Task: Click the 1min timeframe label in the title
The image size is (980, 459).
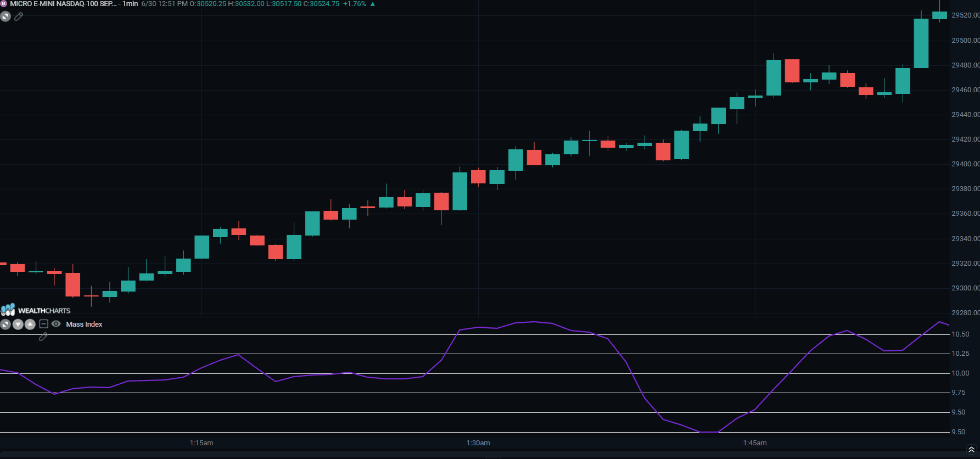Action: (130, 4)
